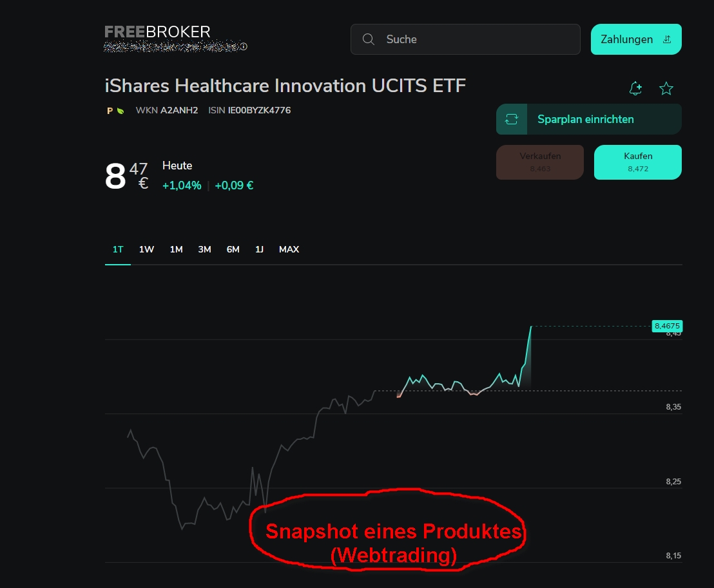714x588 pixels.
Task: Click the transfer icon in Zahlungen button
Action: tap(667, 39)
